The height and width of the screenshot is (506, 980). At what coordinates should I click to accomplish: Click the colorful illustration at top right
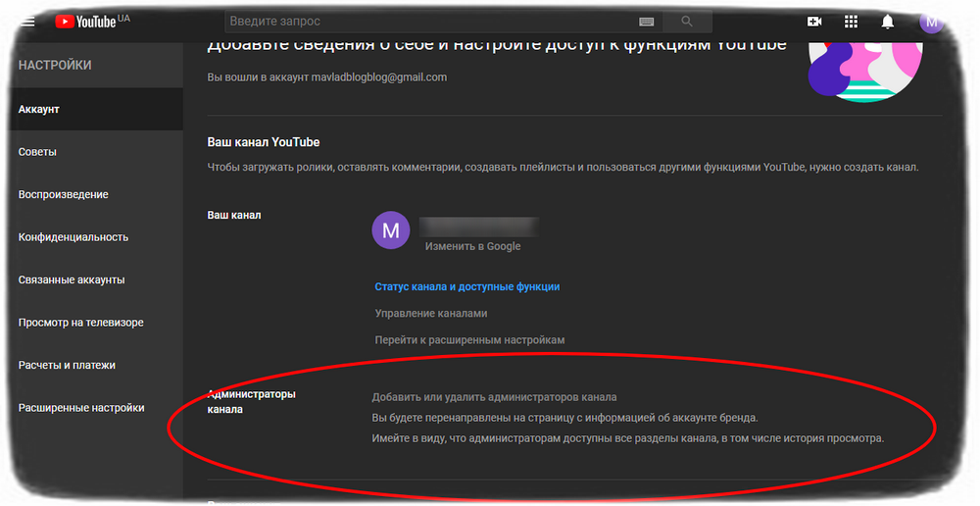click(x=865, y=72)
